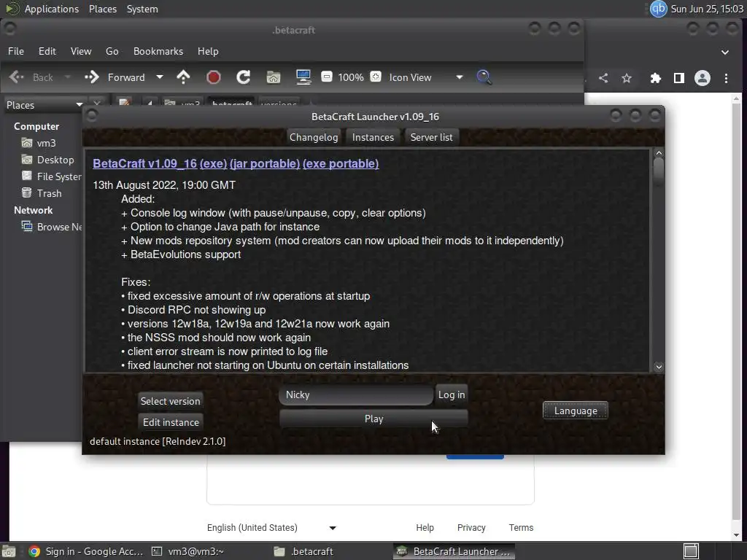Image resolution: width=747 pixels, height=560 pixels.
Task: Go up to the parent folder
Action: [x=183, y=77]
